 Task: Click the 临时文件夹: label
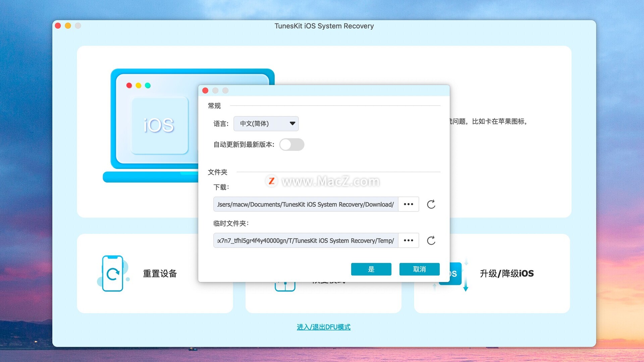tap(231, 223)
